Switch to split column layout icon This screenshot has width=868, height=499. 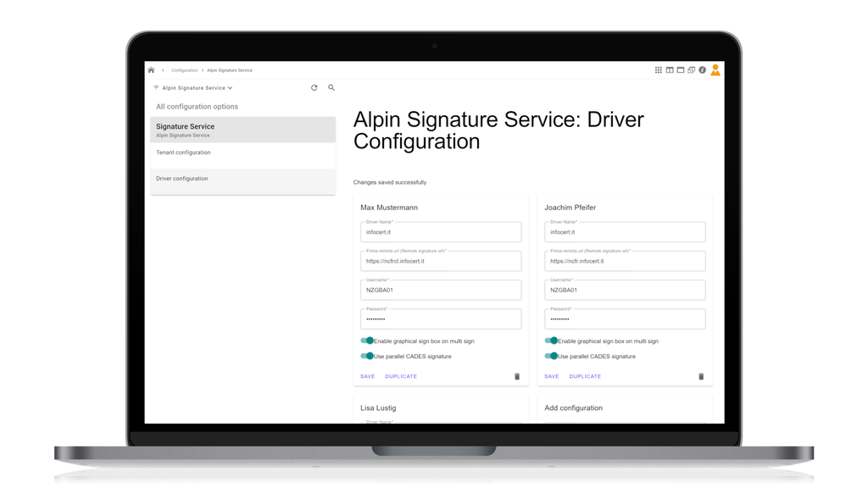(x=670, y=70)
